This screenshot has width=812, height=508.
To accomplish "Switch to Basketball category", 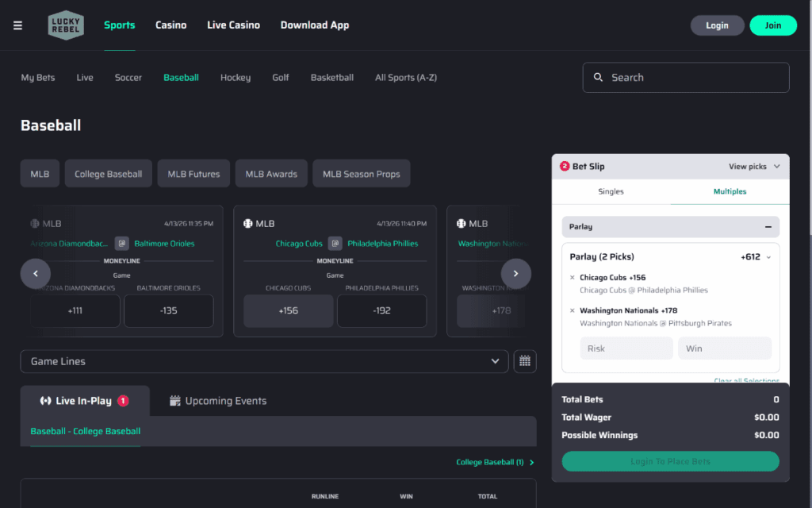I will click(x=332, y=77).
